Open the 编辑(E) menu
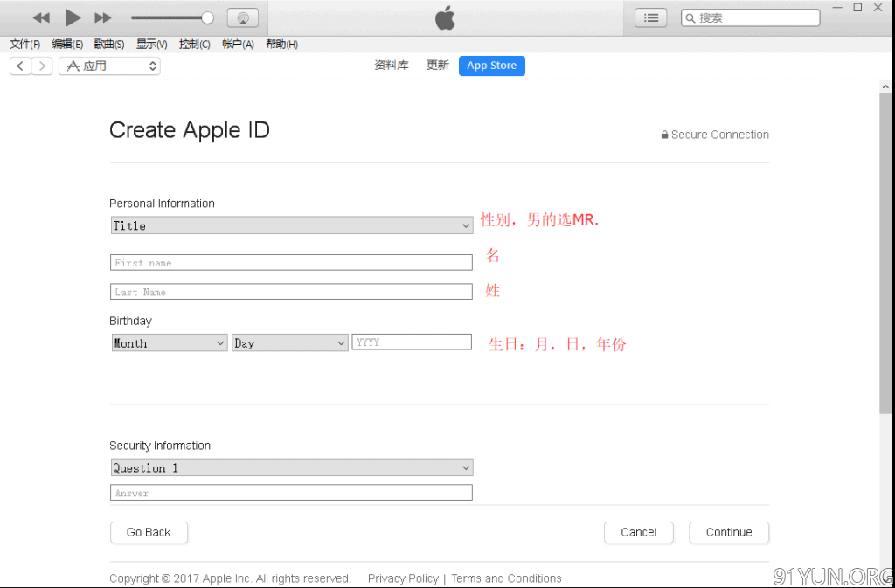Viewport: 895px width, 588px height. pyautogui.click(x=67, y=45)
